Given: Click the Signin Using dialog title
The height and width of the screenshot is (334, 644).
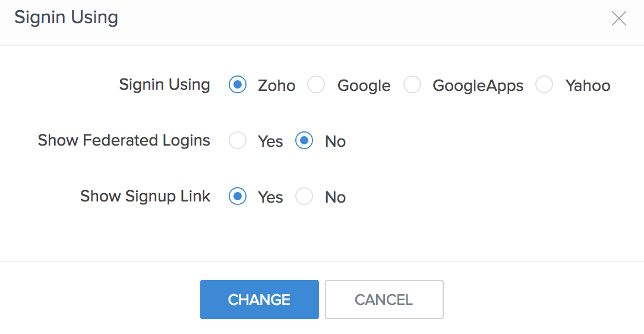Looking at the screenshot, I should (x=66, y=18).
